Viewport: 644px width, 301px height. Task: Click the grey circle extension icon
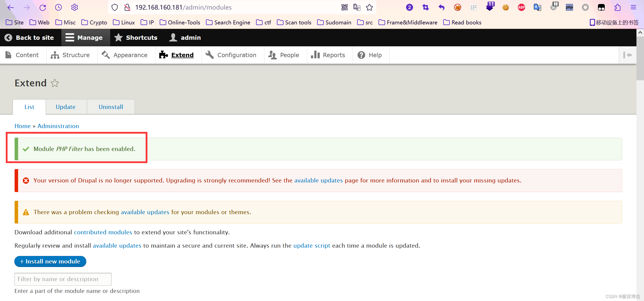[x=585, y=8]
